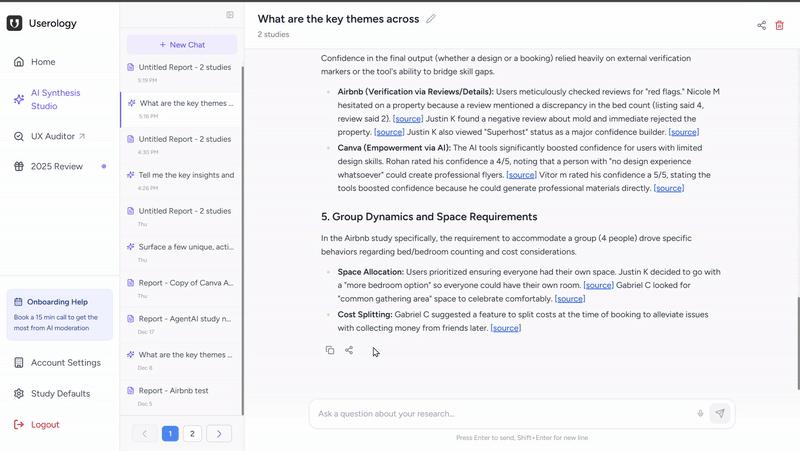Image resolution: width=800 pixels, height=451 pixels.
Task: Click the AI Synthesis sparkle icon
Action: [x=19, y=99]
